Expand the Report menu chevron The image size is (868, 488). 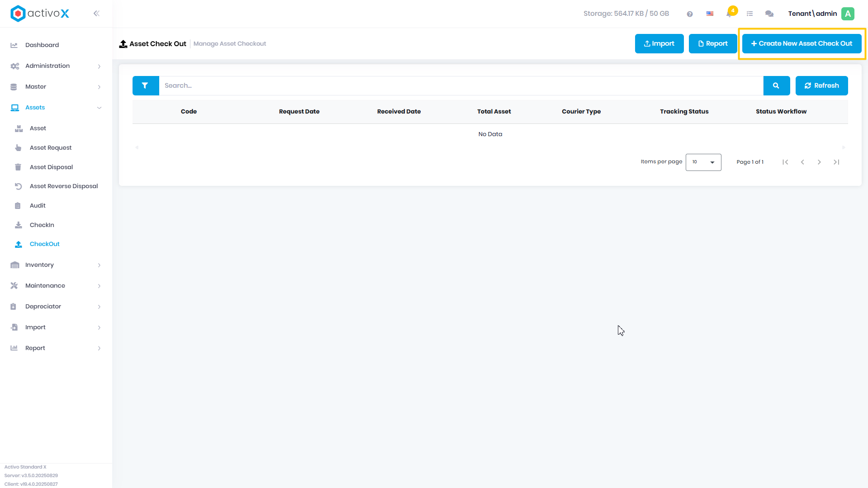point(99,349)
